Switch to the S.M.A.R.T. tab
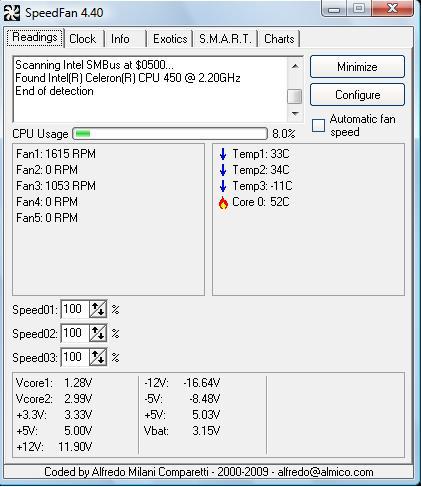 click(x=225, y=39)
